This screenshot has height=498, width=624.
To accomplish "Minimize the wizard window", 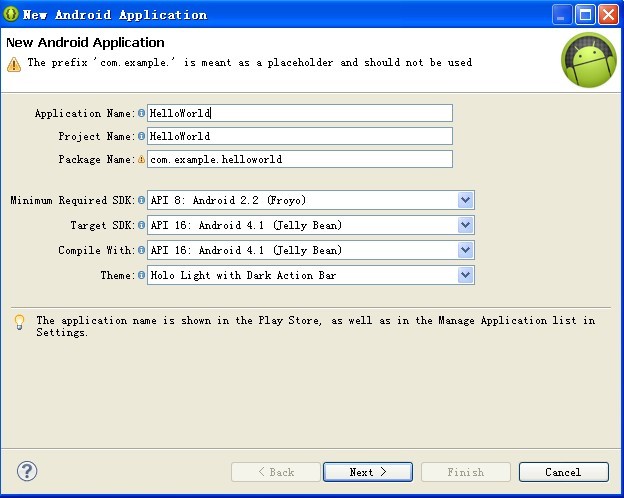I will click(562, 15).
